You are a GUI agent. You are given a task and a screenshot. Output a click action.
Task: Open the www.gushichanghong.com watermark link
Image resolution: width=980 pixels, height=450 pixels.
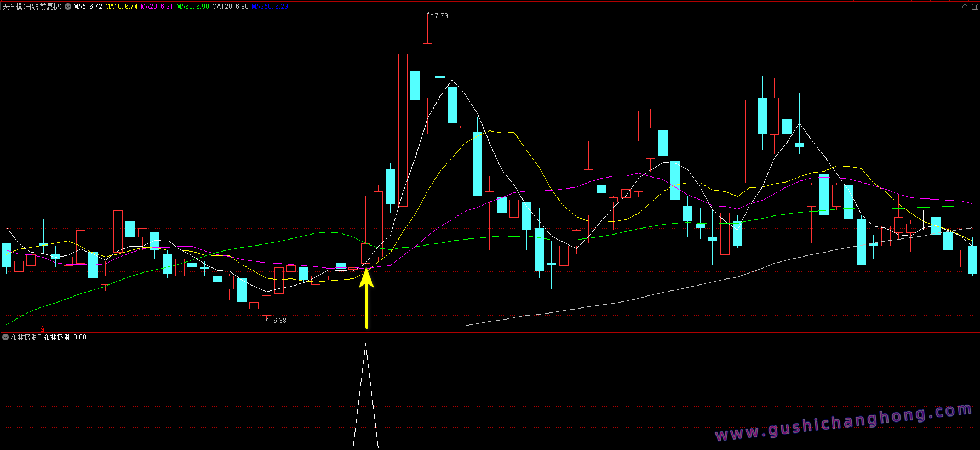844,423
